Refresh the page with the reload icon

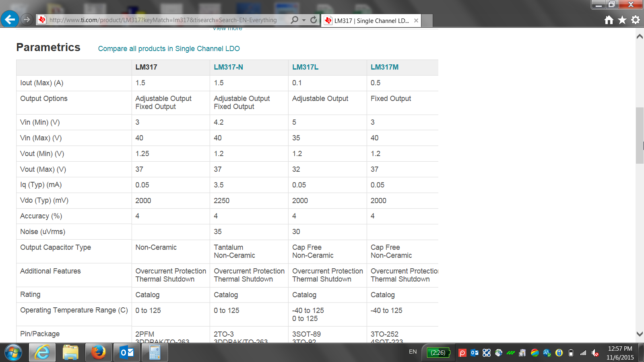click(314, 20)
